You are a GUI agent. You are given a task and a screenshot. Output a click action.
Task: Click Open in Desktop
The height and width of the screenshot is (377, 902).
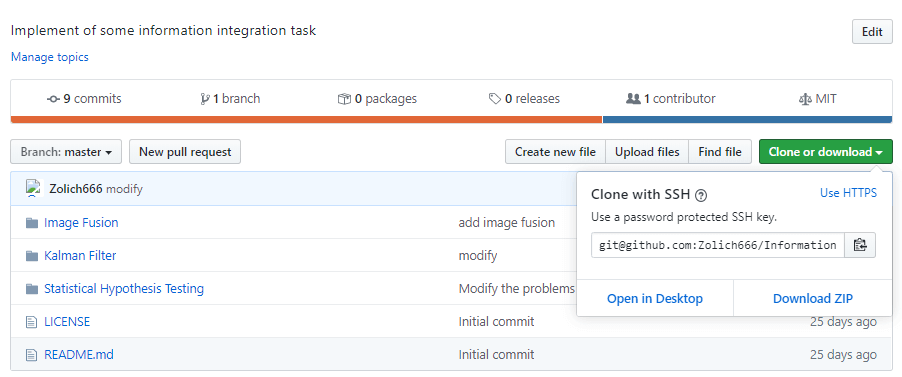[655, 298]
